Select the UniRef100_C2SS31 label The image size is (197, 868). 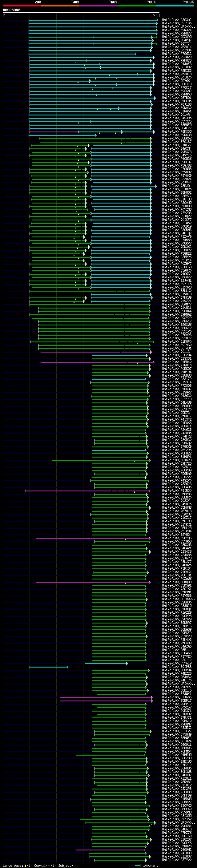(177, 358)
